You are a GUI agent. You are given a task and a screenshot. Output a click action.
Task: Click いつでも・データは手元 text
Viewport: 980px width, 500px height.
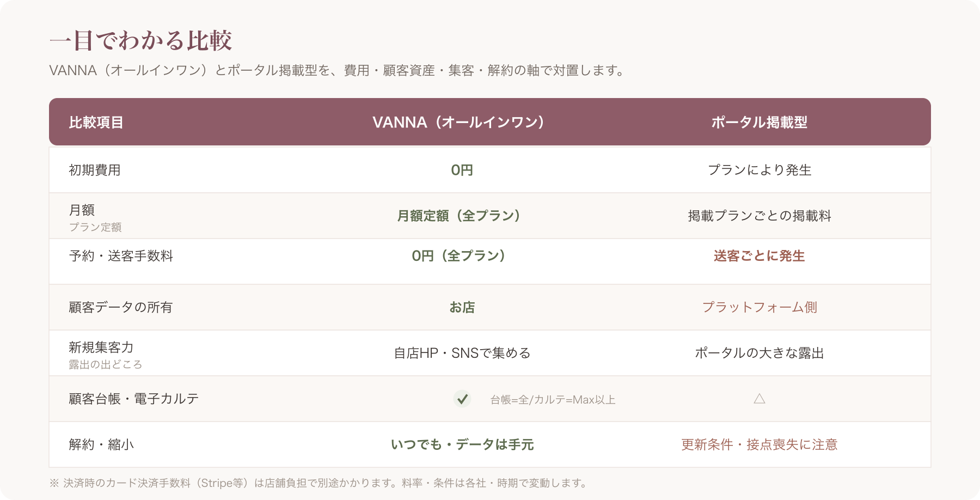click(462, 444)
